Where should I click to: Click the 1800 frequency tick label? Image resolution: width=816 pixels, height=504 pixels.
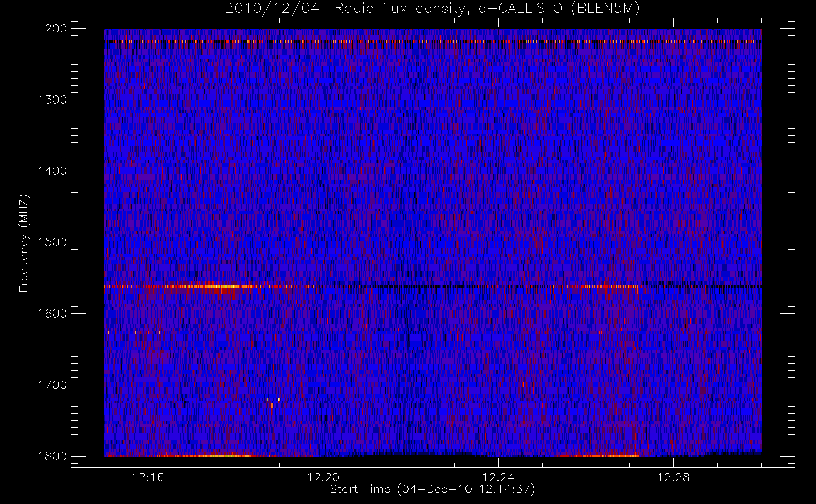click(52, 456)
